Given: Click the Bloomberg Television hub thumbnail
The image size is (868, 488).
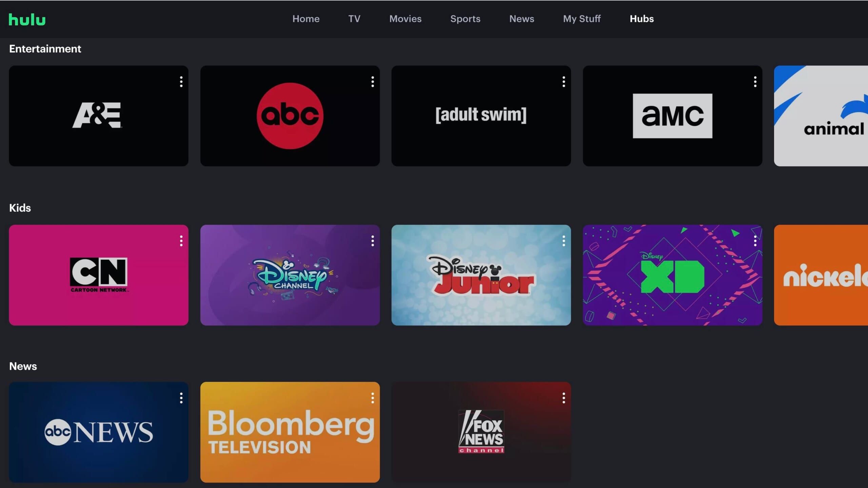Looking at the screenshot, I should [290, 432].
